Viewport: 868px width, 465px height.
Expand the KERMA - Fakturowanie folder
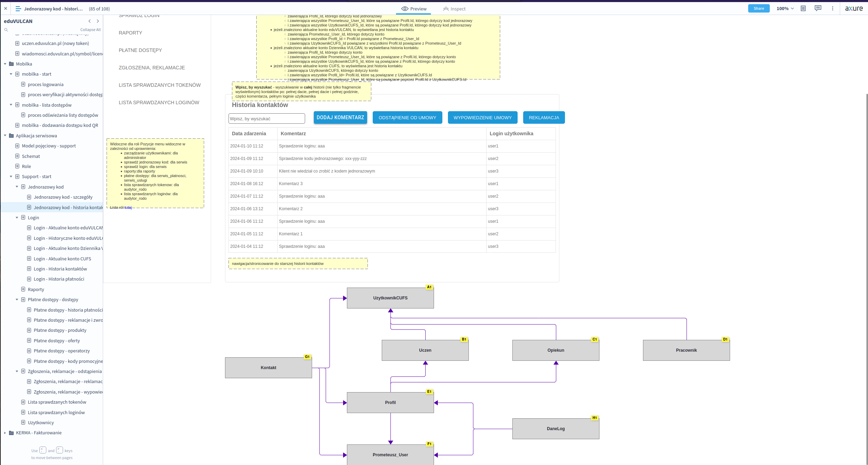5,433
